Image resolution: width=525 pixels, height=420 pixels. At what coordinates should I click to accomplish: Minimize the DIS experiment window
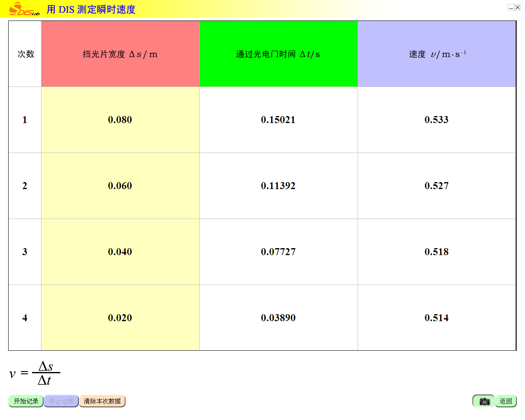[x=511, y=7]
